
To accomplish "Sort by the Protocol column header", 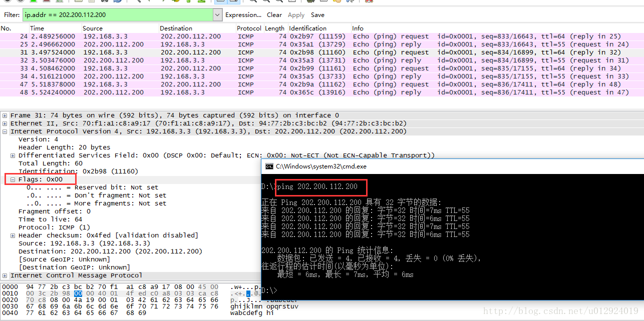I will click(249, 28).
